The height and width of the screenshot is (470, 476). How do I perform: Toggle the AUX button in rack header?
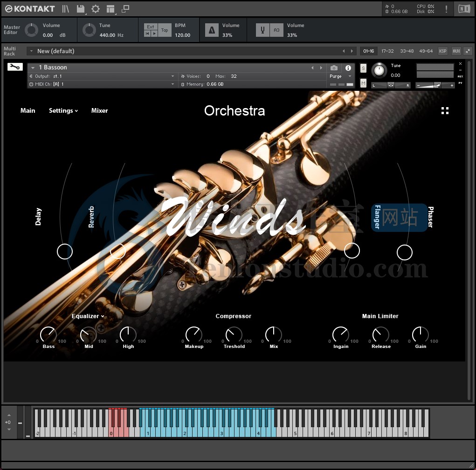(x=456, y=51)
